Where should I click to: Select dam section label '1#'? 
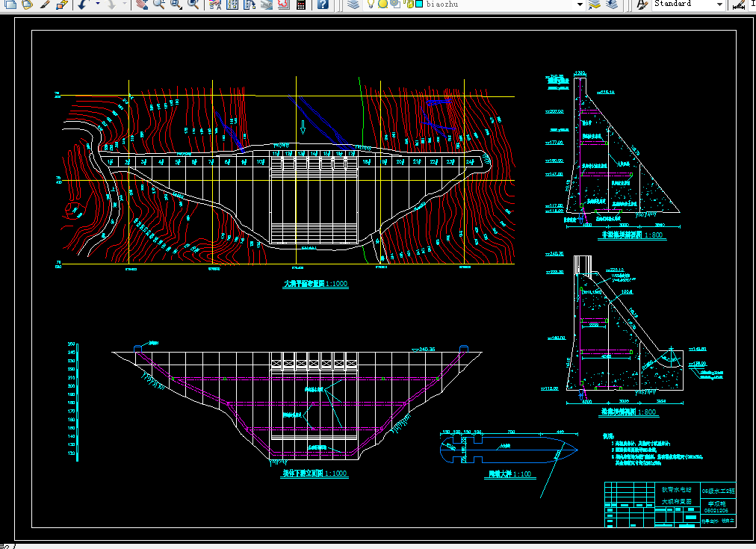(x=111, y=162)
